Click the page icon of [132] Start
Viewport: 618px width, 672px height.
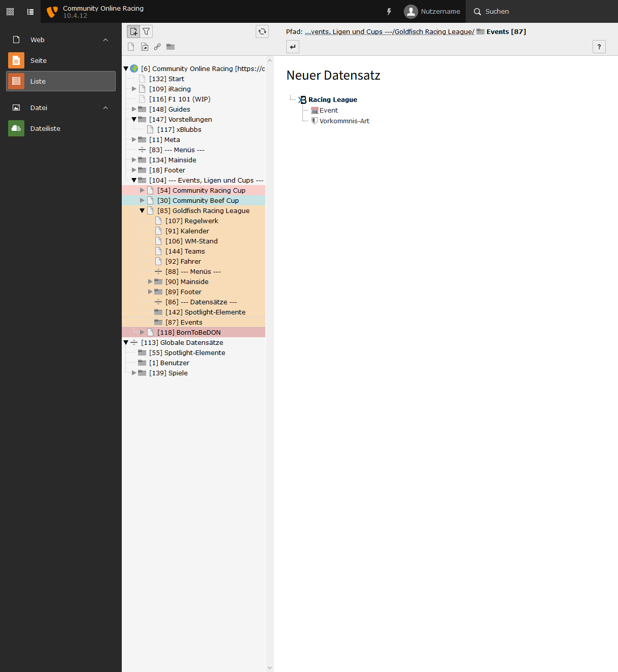point(142,79)
